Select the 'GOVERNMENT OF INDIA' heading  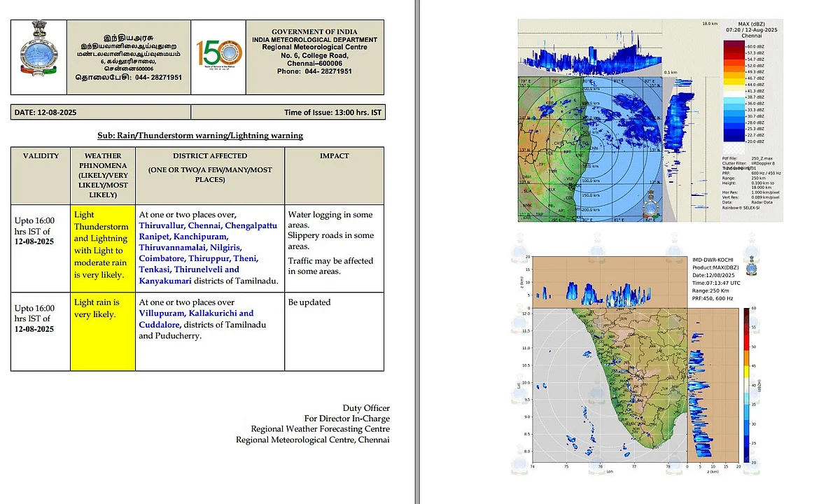[x=314, y=32]
